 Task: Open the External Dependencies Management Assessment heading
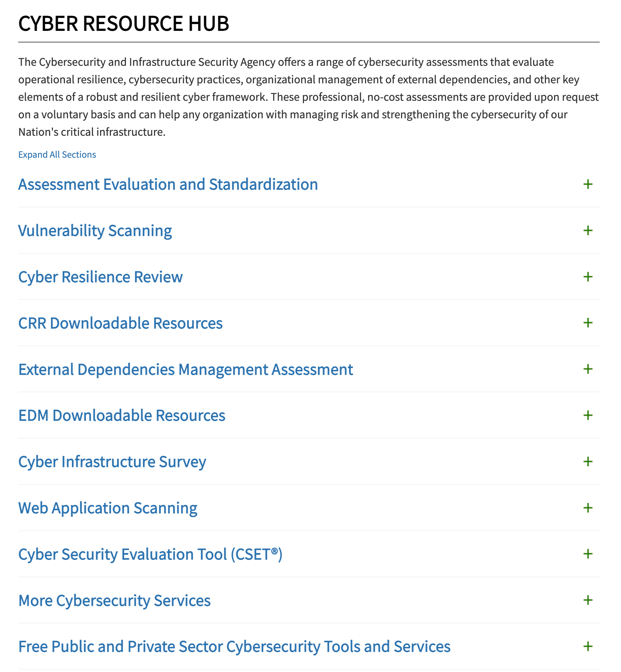185,370
